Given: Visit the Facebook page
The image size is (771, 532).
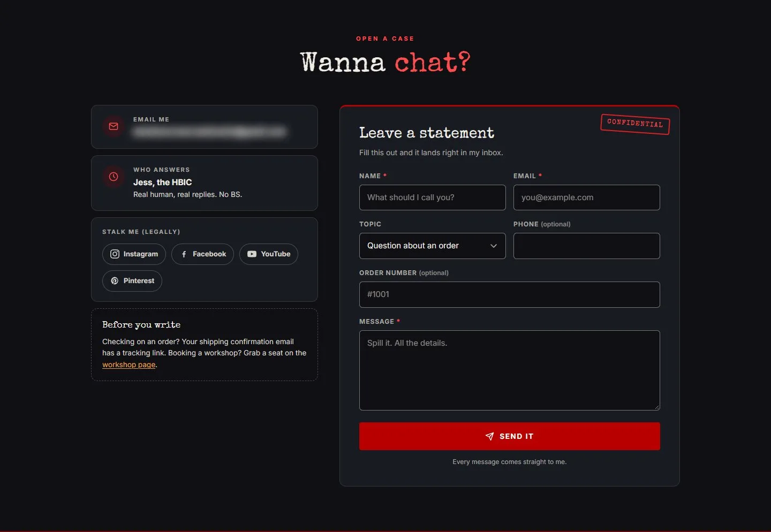Looking at the screenshot, I should pyautogui.click(x=202, y=254).
